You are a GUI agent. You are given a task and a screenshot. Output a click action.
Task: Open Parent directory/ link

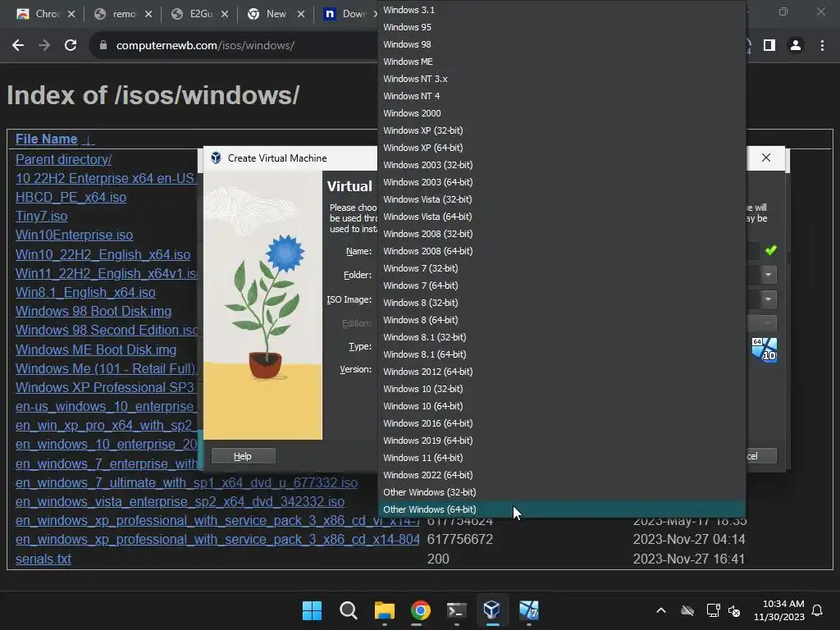pos(64,159)
